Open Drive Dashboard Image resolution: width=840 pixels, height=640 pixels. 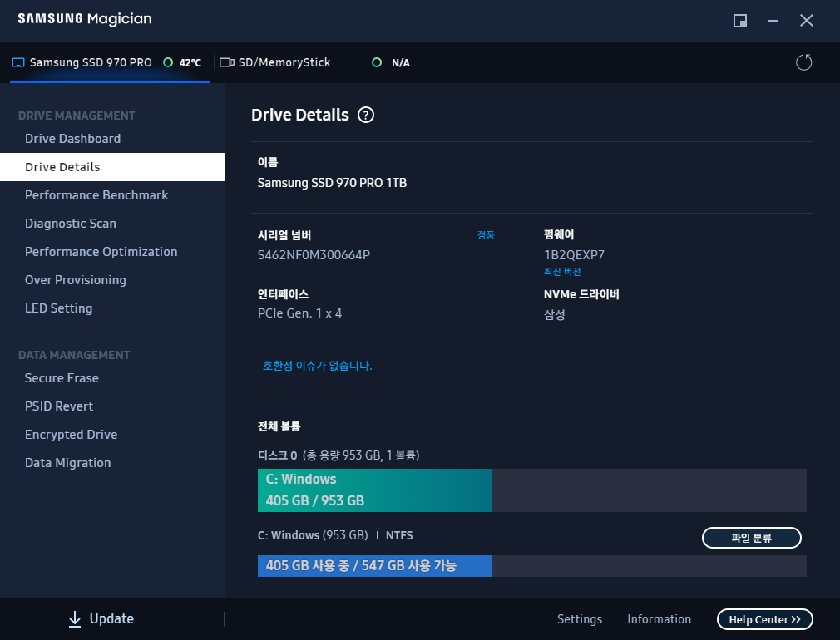tap(73, 139)
